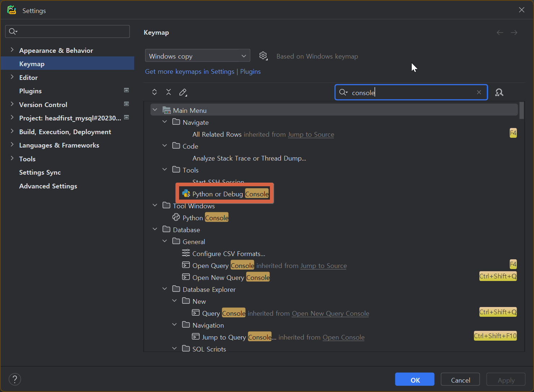Open Advanced Settings page
The height and width of the screenshot is (392, 534).
pos(48,186)
